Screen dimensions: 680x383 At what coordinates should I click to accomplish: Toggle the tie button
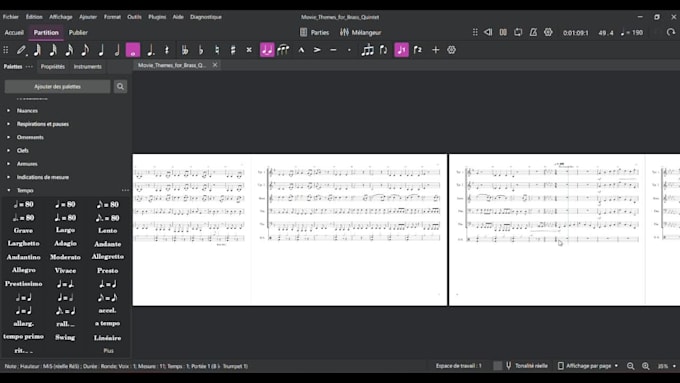coord(267,50)
